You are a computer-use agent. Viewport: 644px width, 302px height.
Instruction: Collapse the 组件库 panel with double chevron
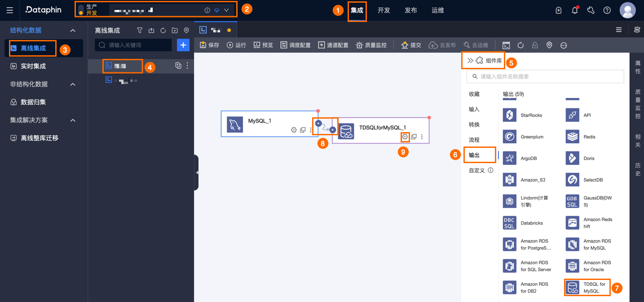[470, 60]
